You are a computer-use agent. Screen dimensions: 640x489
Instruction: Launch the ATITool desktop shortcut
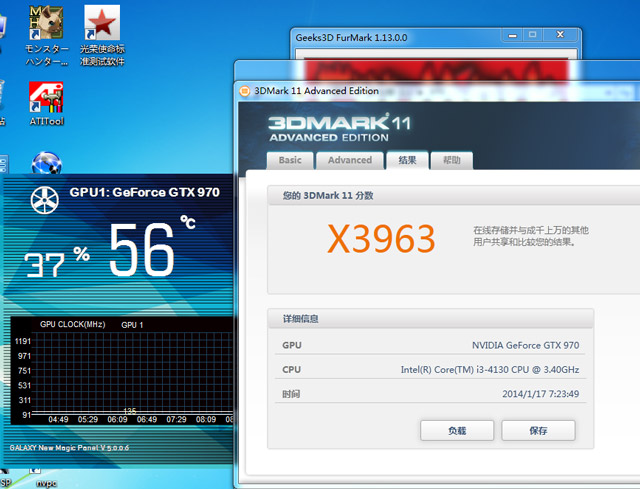[x=47, y=104]
